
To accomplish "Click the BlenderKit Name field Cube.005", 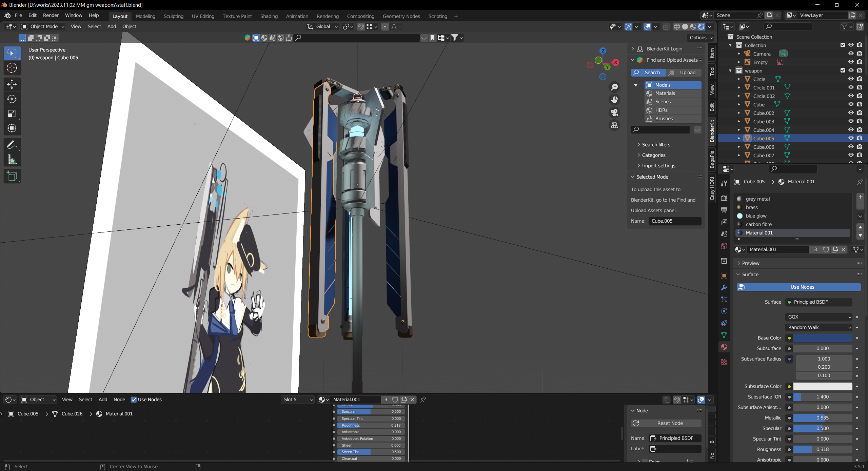I will click(675, 221).
